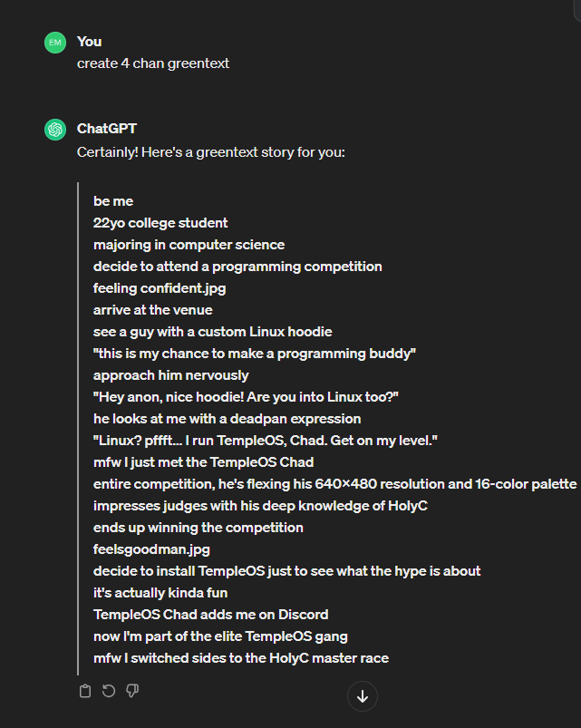Click the prompt "create 4 chan greentext"
581x728 pixels.
pyautogui.click(x=153, y=63)
